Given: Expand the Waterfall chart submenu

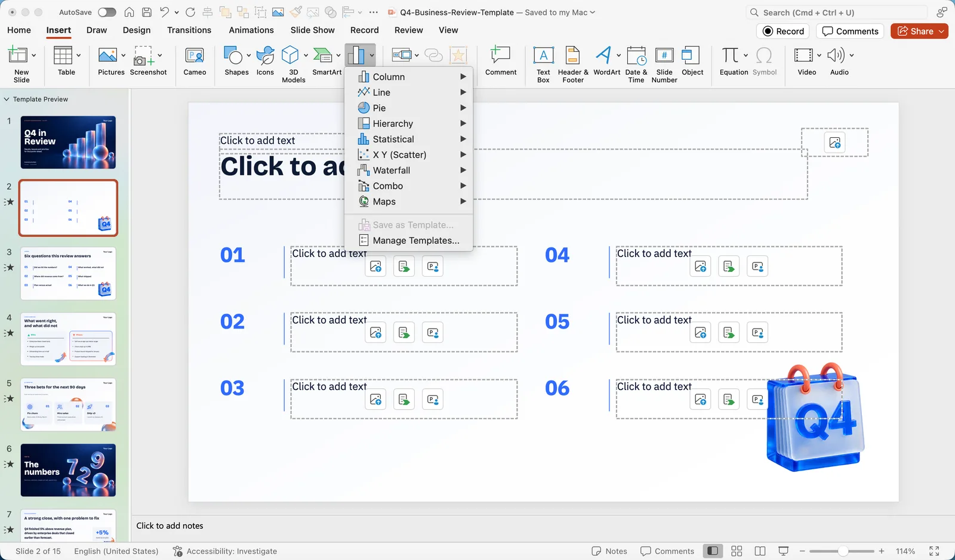Looking at the screenshot, I should [409, 170].
